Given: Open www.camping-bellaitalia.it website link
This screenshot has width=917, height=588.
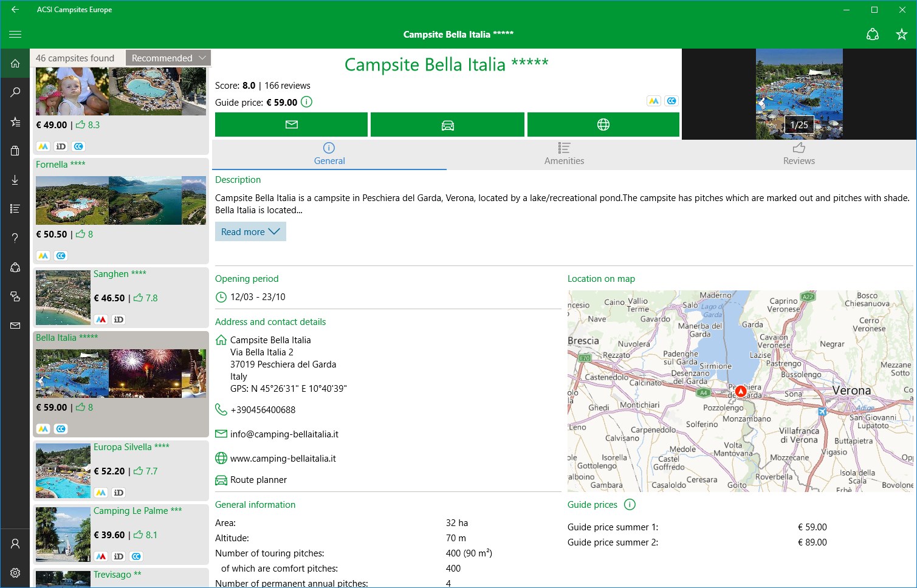Looking at the screenshot, I should click(x=283, y=458).
